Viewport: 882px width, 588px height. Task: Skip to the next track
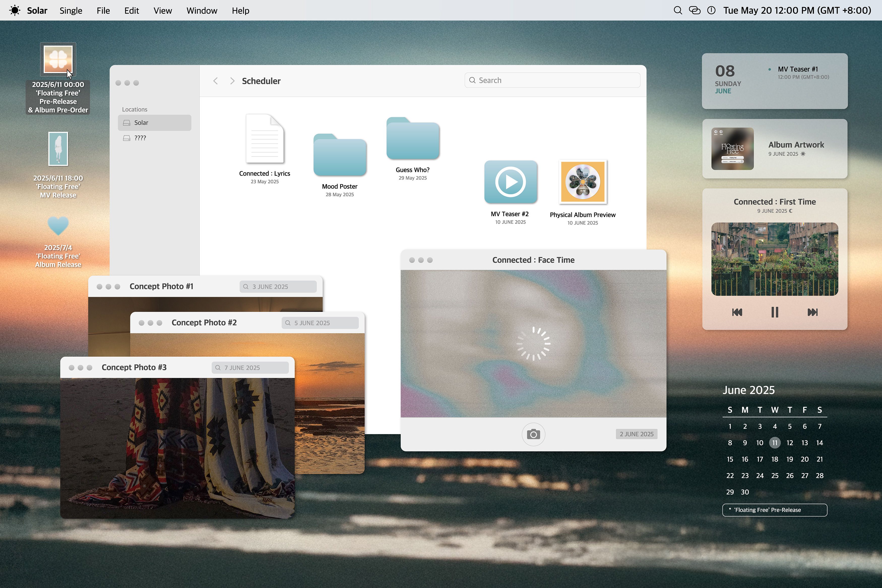point(812,312)
